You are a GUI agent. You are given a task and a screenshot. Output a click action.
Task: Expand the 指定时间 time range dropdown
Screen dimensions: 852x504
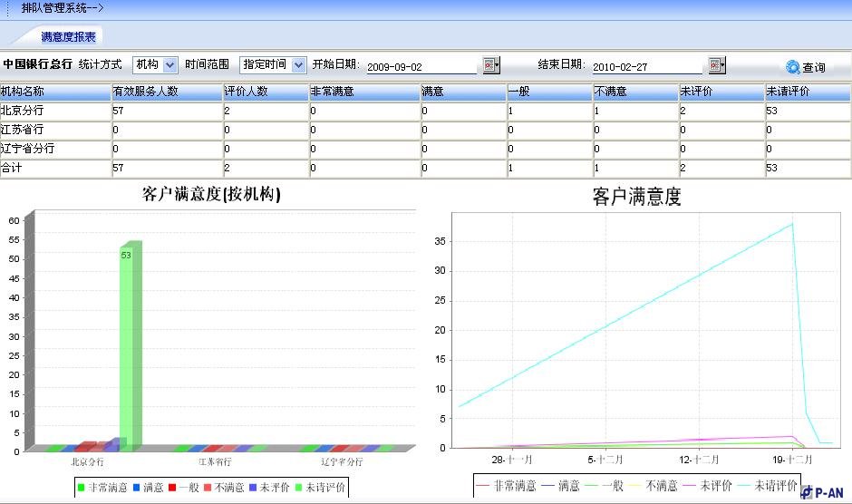(x=298, y=65)
